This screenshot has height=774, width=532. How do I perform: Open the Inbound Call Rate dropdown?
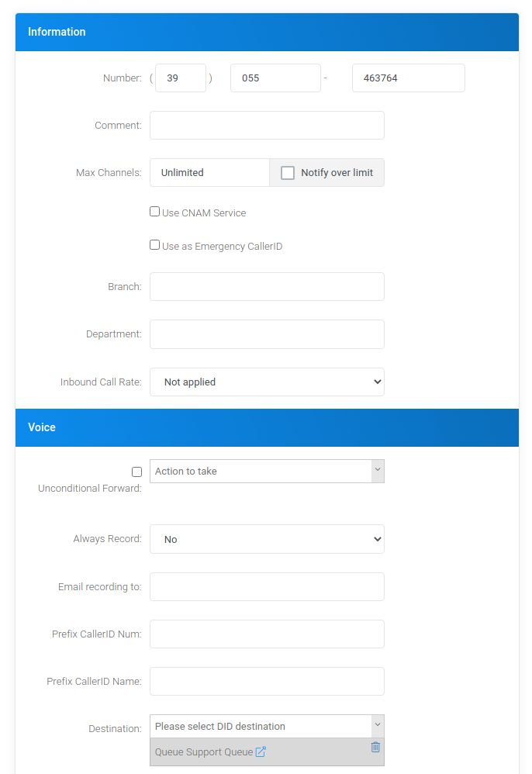coord(267,382)
